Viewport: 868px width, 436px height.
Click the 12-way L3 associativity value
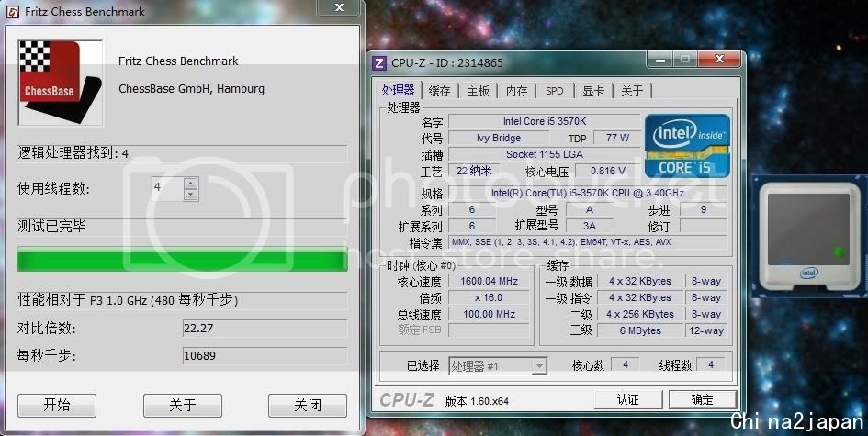click(705, 330)
